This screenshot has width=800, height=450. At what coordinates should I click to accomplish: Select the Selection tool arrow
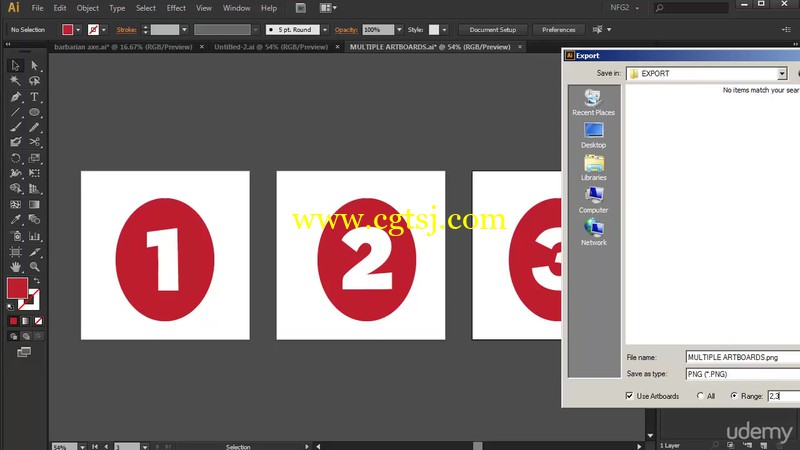15,65
